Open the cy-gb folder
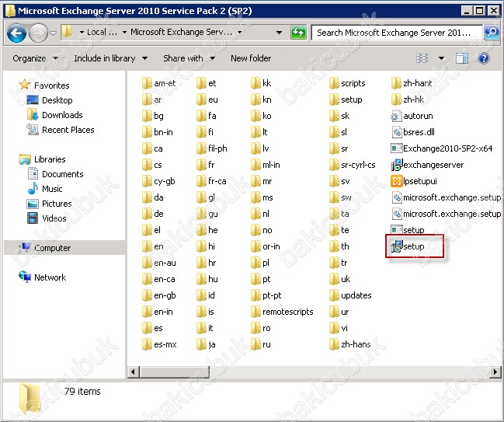Viewport: 504px width, 422px height. 158,181
